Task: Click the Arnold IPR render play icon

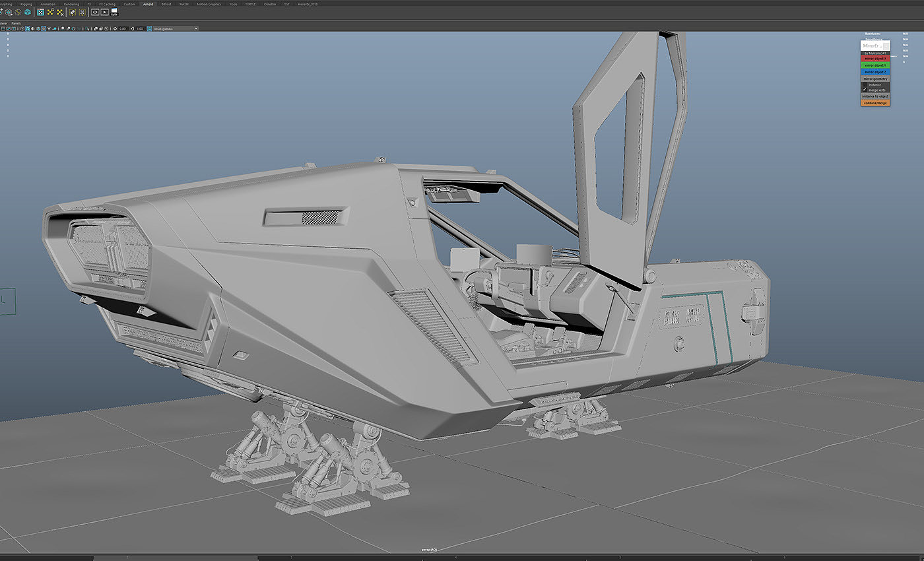Action: (104, 12)
